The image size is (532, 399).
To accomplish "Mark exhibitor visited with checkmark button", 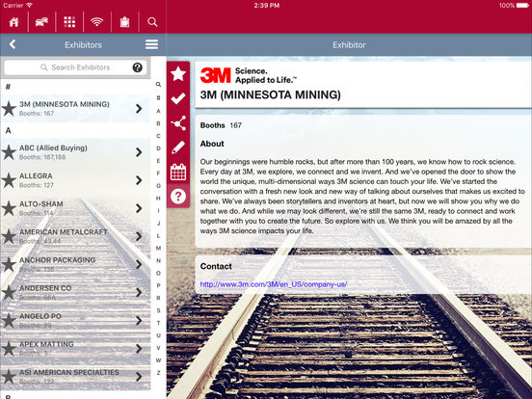I will pos(178,98).
